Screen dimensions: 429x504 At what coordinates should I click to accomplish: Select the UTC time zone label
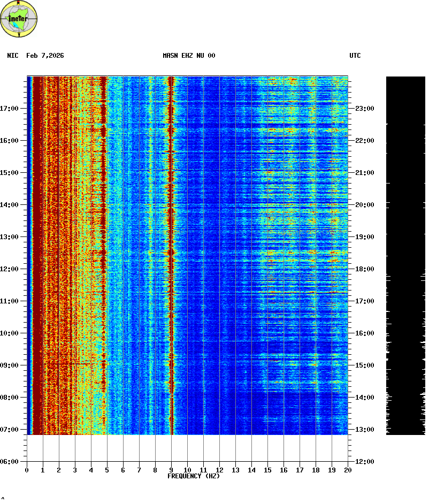coord(355,56)
